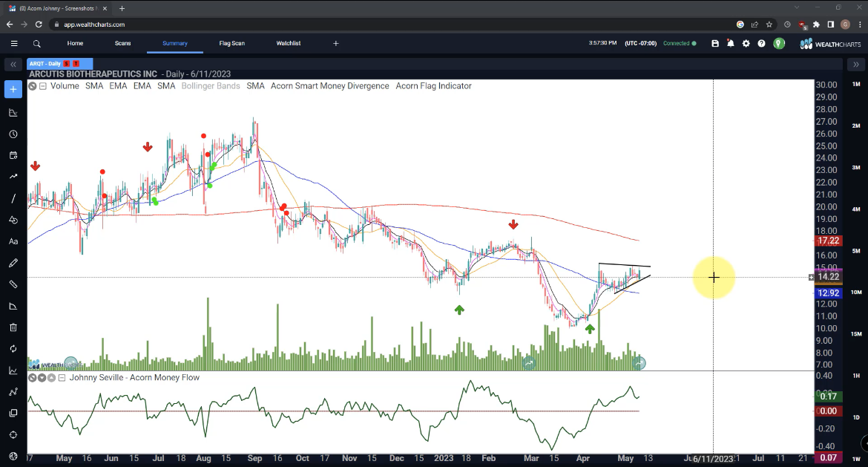Collapse left sidebar with double chevron
This screenshot has width=868, height=467.
[x=13, y=65]
